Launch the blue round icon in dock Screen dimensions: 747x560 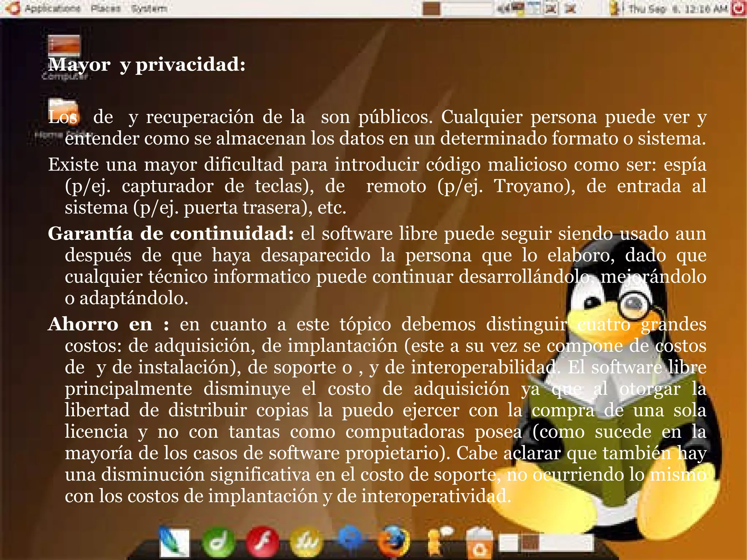click(x=351, y=538)
